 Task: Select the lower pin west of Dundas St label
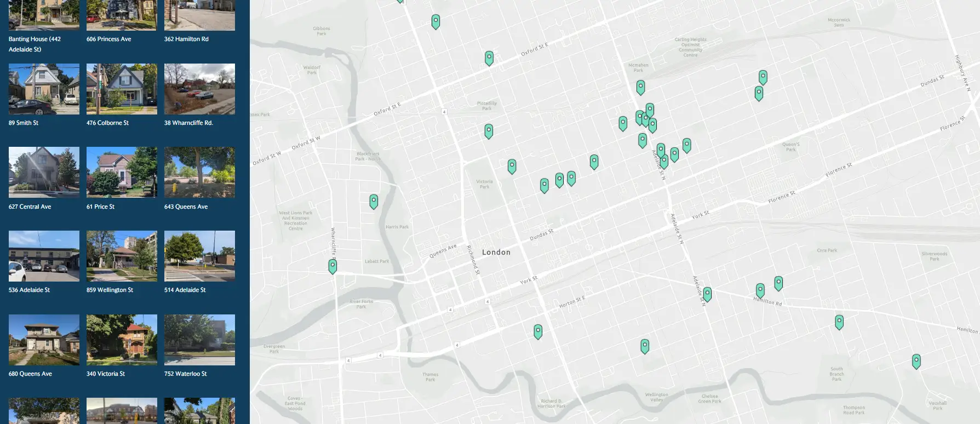click(759, 93)
